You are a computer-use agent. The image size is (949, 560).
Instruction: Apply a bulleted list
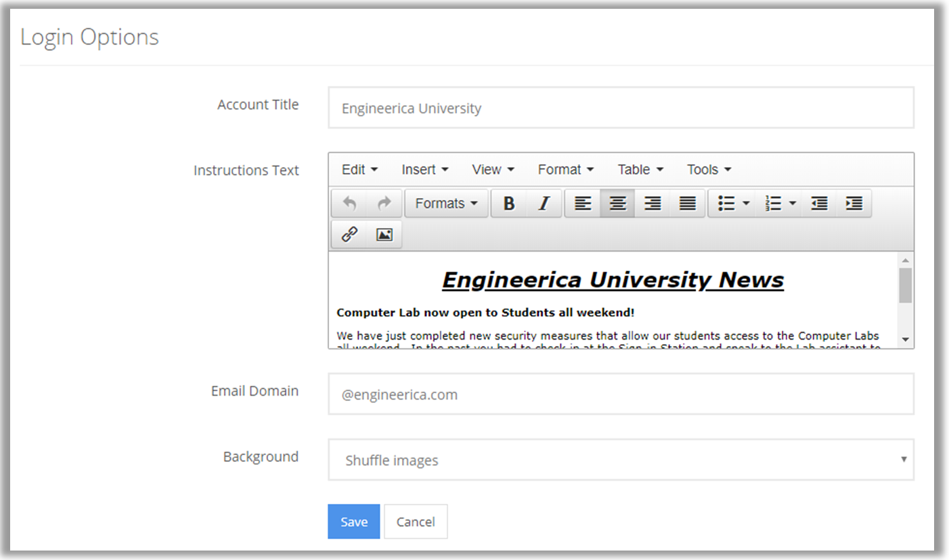pyautogui.click(x=726, y=203)
